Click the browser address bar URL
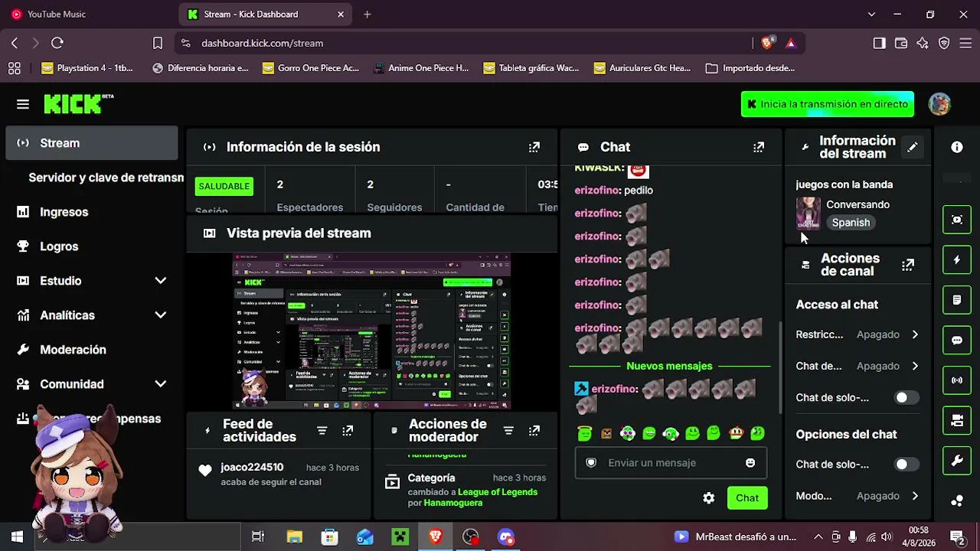 pyautogui.click(x=262, y=43)
